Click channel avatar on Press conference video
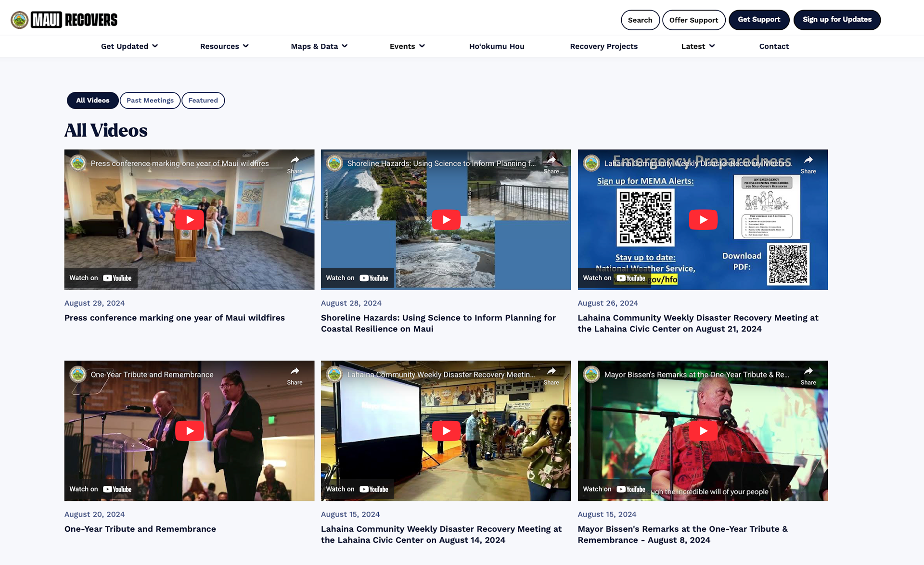The width and height of the screenshot is (924, 565). click(78, 163)
